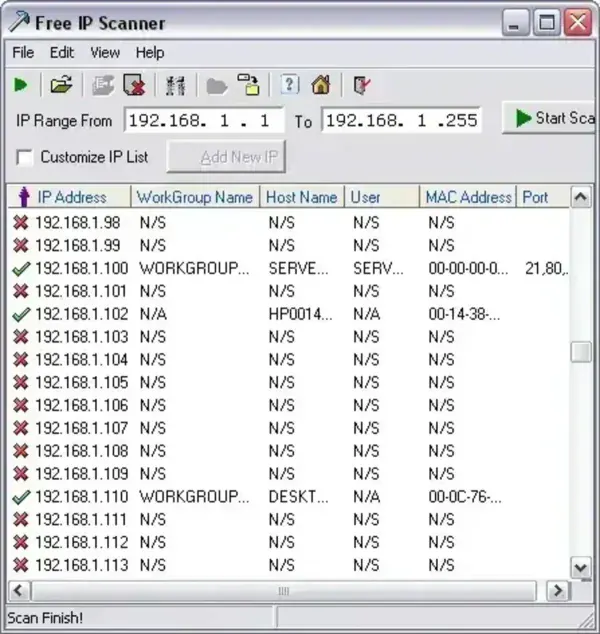Select the row 192.168.1.107
The width and height of the screenshot is (600, 634).
[289, 428]
